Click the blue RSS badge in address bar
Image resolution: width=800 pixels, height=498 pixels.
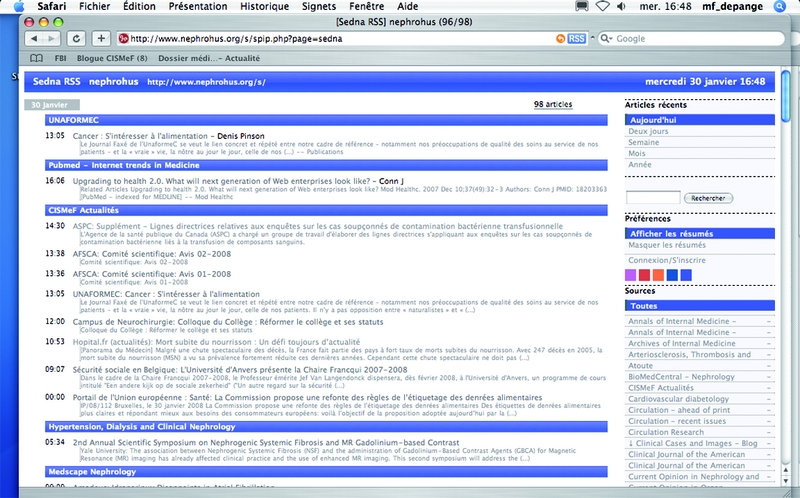click(x=576, y=39)
